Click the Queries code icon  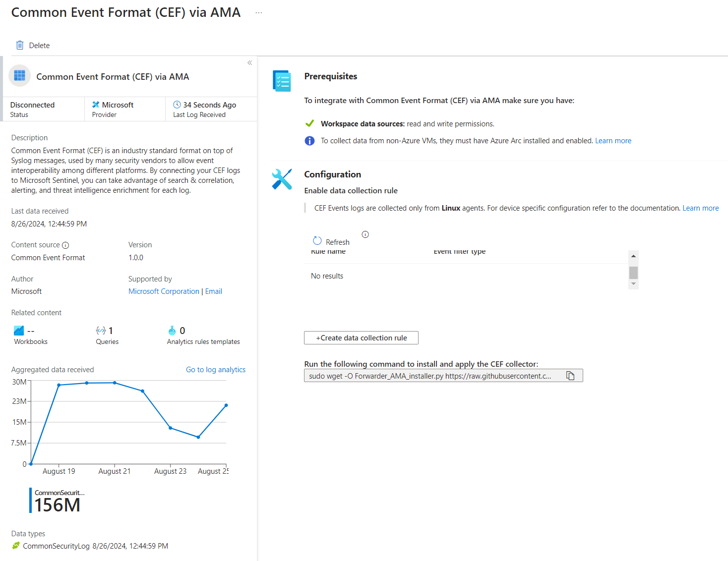pos(101,331)
